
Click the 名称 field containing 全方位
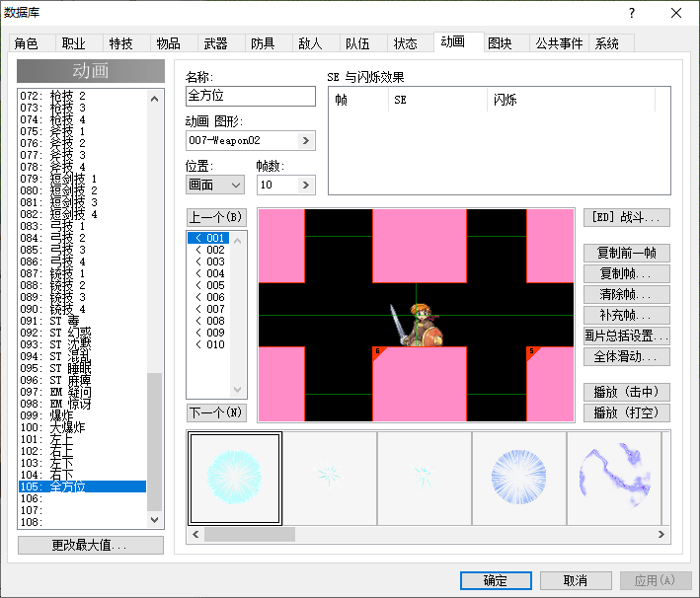pyautogui.click(x=251, y=96)
